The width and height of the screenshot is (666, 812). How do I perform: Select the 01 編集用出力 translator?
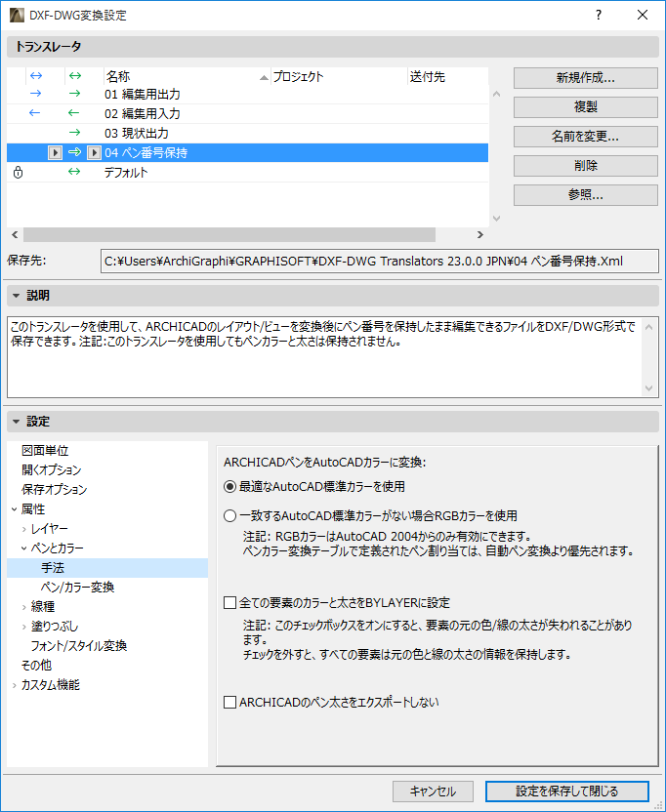click(x=248, y=95)
